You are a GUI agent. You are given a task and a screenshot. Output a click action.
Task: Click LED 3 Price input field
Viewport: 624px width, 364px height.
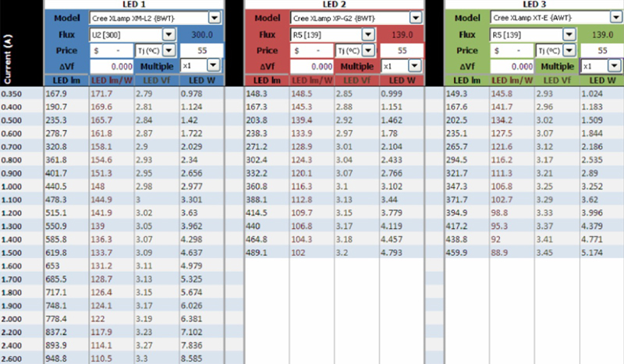(512, 51)
